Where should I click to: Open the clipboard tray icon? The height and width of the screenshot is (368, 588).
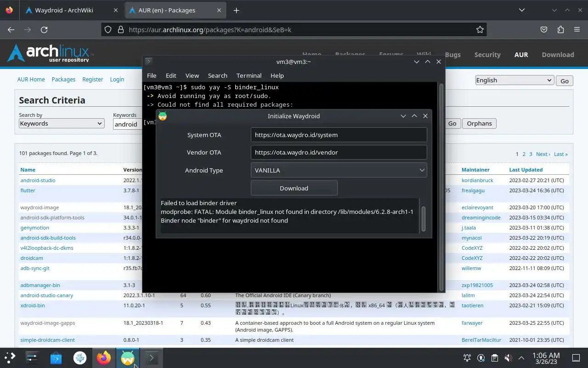(x=494, y=358)
